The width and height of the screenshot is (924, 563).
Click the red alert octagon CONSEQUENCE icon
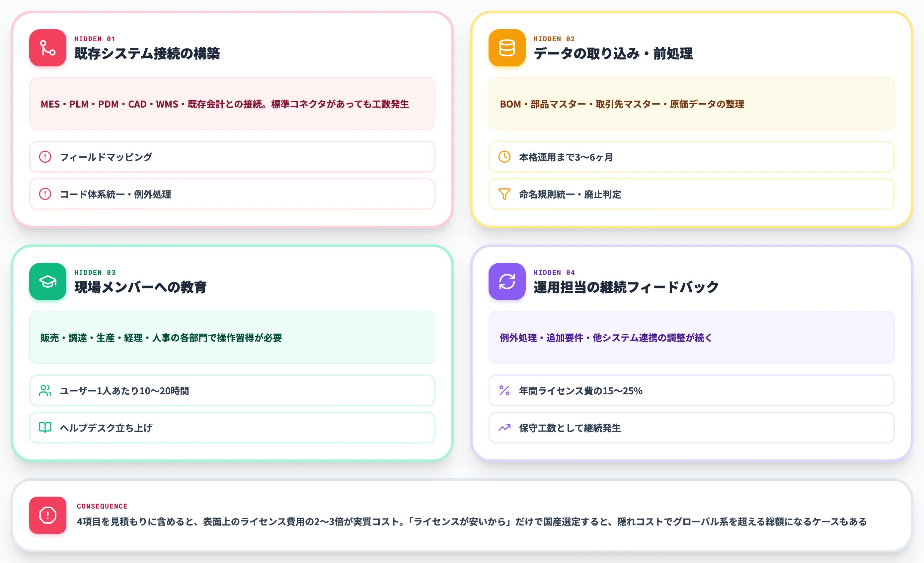coord(47,515)
